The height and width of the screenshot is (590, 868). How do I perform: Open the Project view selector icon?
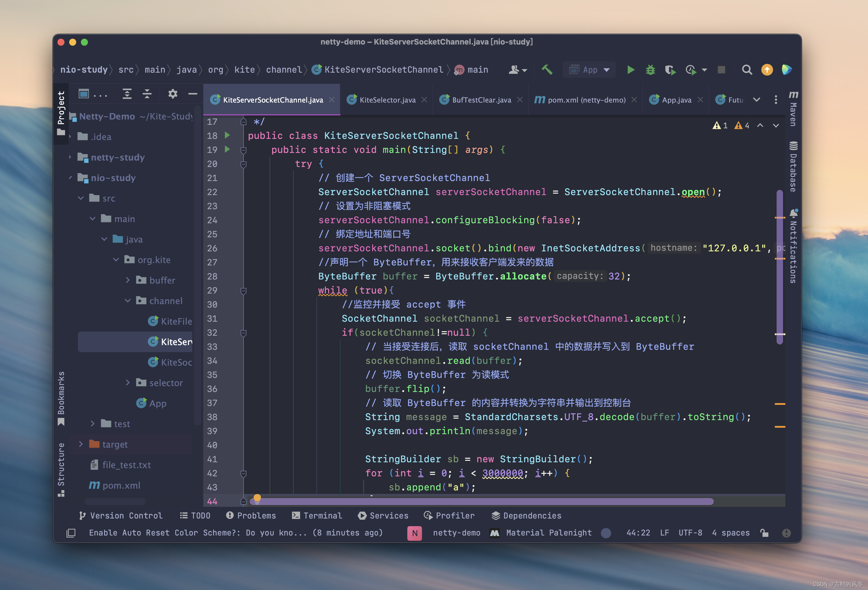pyautogui.click(x=84, y=94)
